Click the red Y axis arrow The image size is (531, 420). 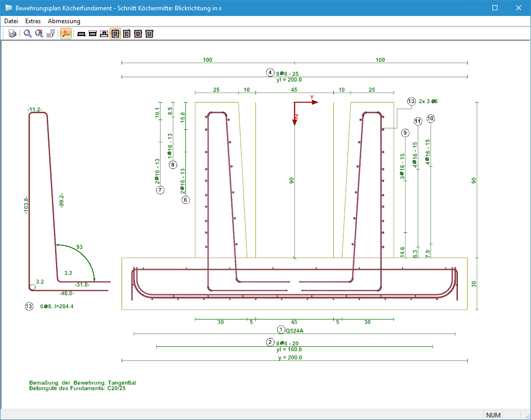point(307,102)
